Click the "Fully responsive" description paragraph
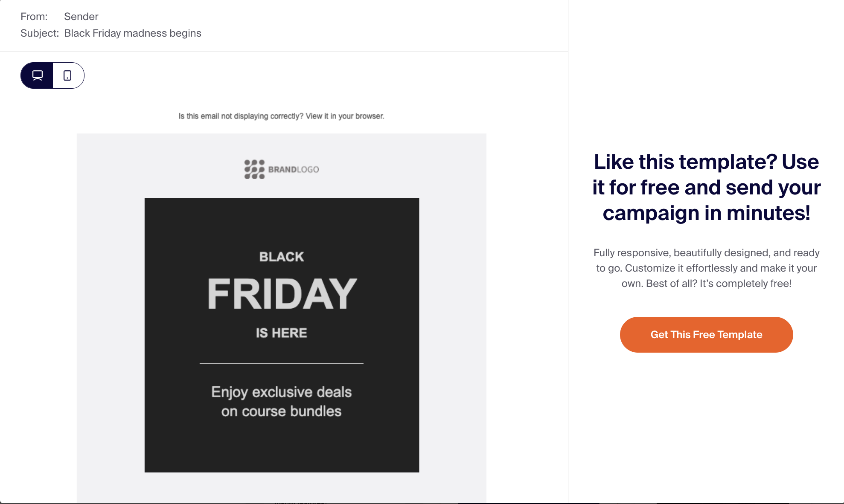 pyautogui.click(x=706, y=268)
